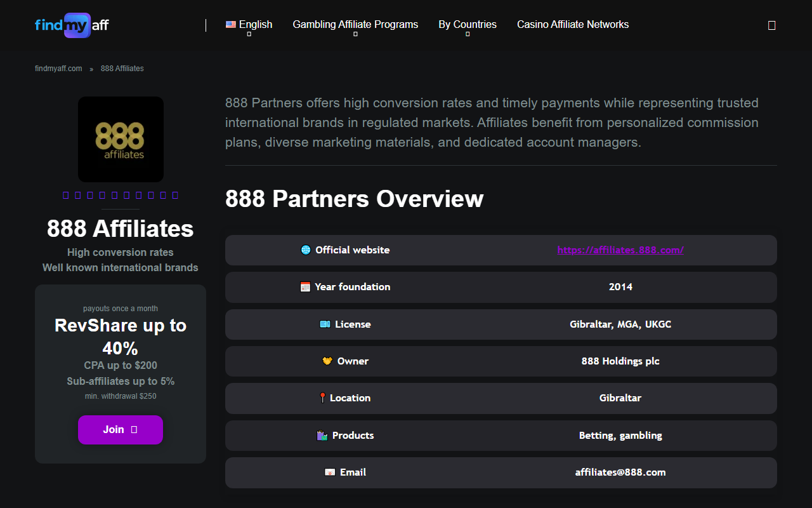812x508 pixels.
Task: Click the 888 Affiliates title in sidebar
Action: [121, 229]
